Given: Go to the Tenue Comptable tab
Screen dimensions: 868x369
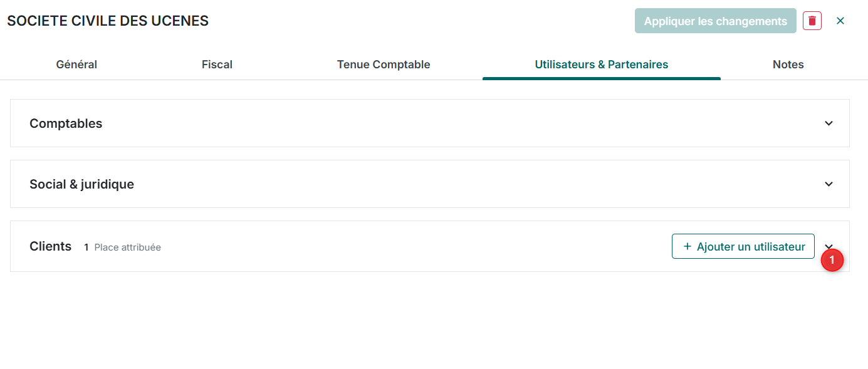Looking at the screenshot, I should (384, 65).
